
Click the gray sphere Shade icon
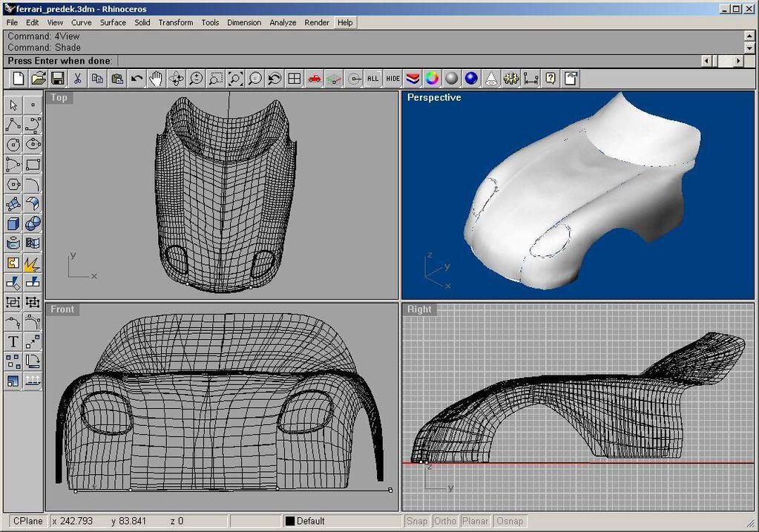[452, 79]
